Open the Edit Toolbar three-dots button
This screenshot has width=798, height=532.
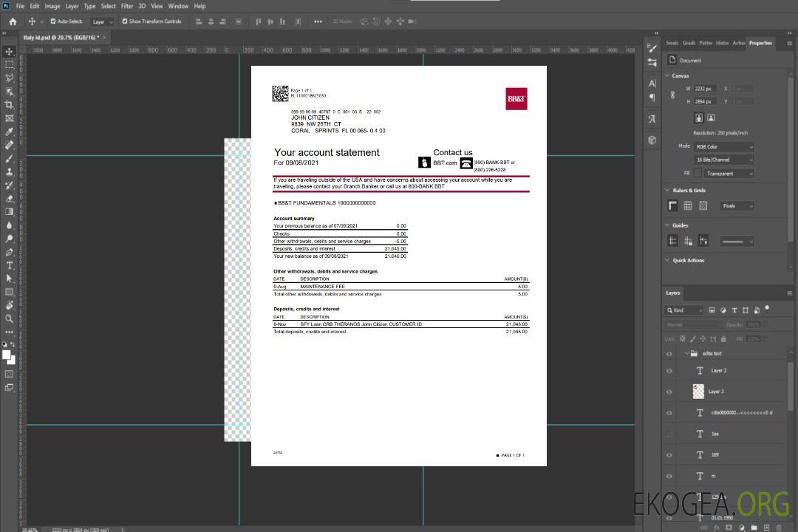[9, 332]
